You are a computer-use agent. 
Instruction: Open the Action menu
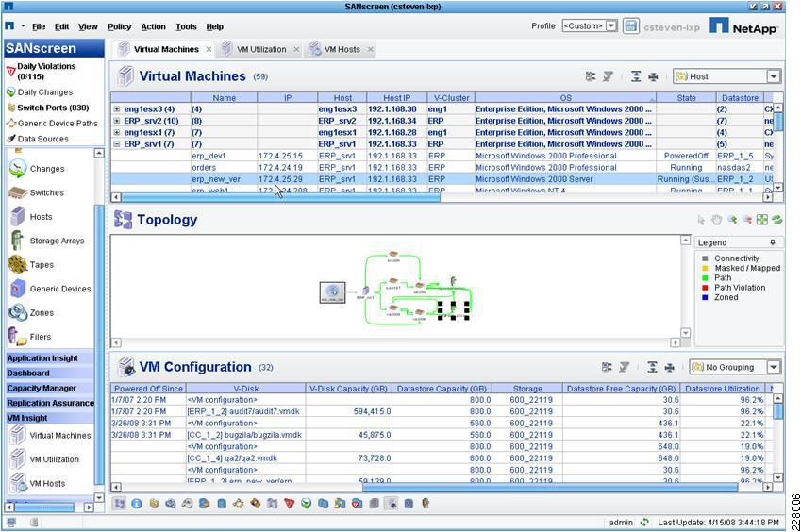point(153,26)
